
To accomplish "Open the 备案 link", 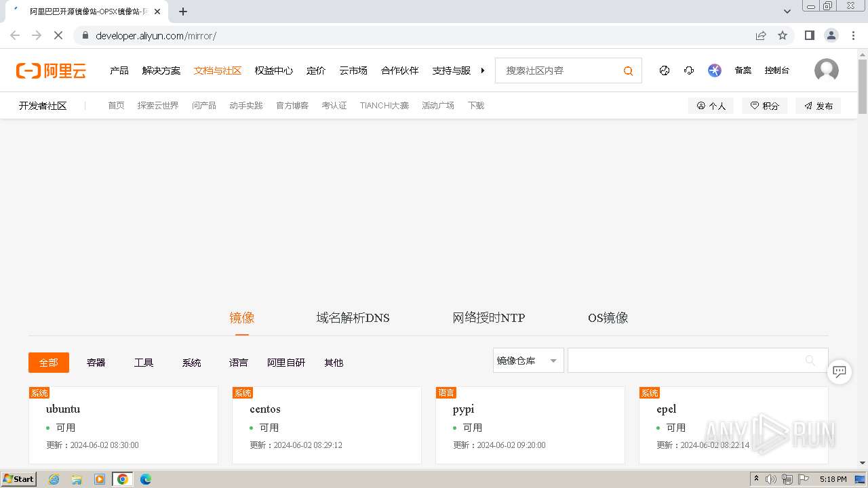I will [743, 70].
